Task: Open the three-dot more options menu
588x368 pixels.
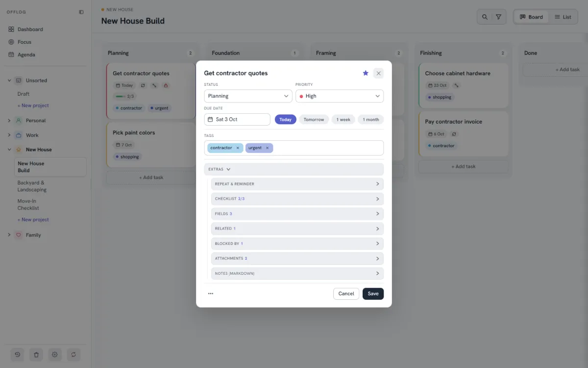Action: click(x=211, y=293)
